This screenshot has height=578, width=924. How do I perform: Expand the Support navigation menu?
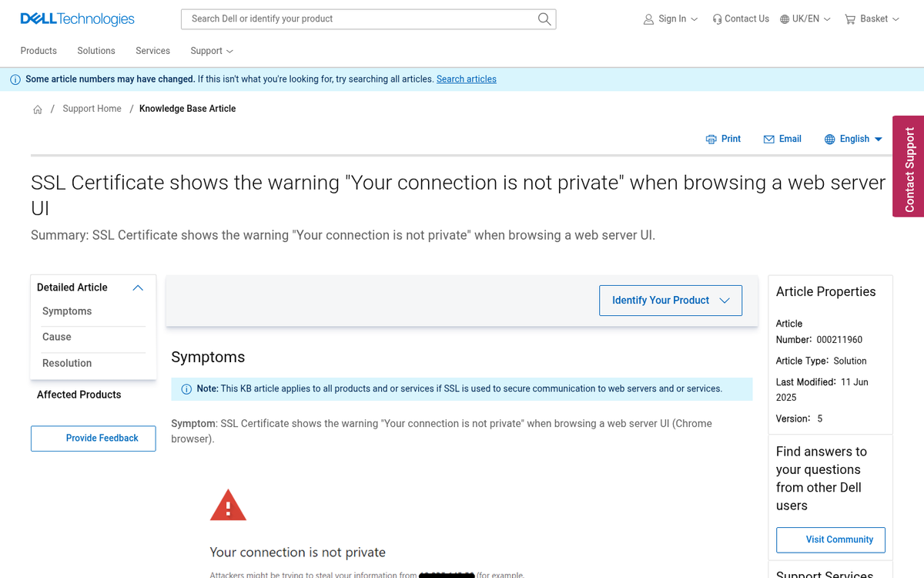coord(211,51)
